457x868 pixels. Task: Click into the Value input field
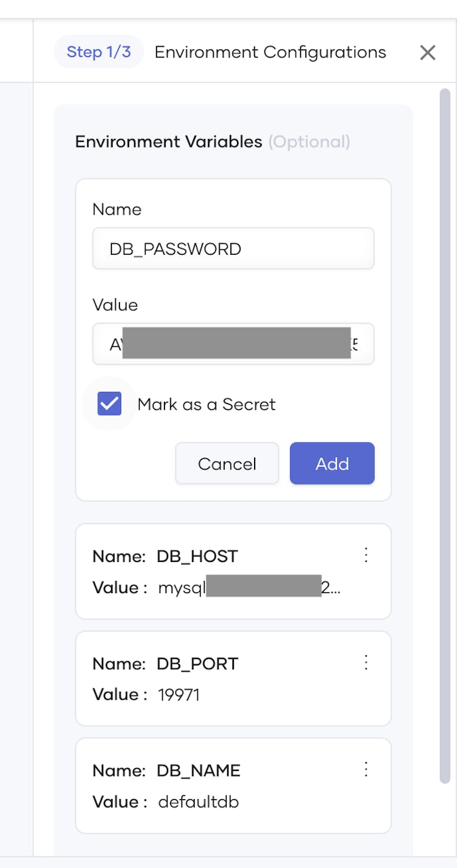pyautogui.click(x=233, y=344)
